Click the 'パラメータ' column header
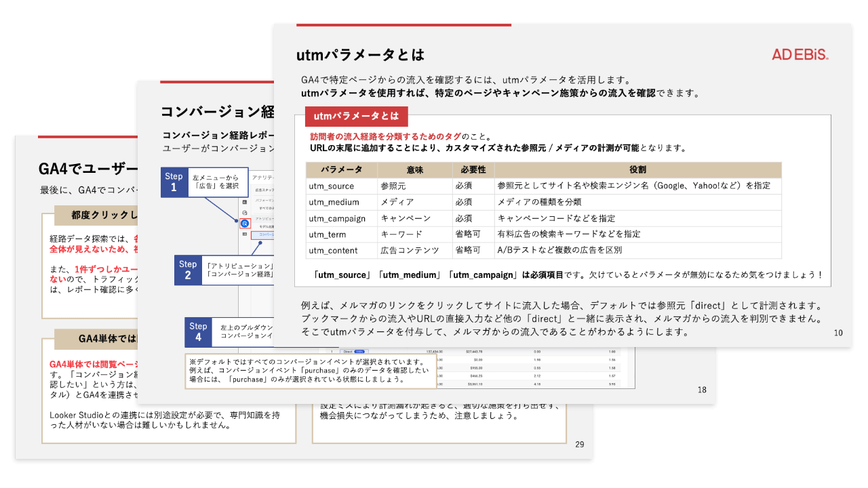Image resolution: width=868 pixels, height=488 pixels. (x=341, y=169)
